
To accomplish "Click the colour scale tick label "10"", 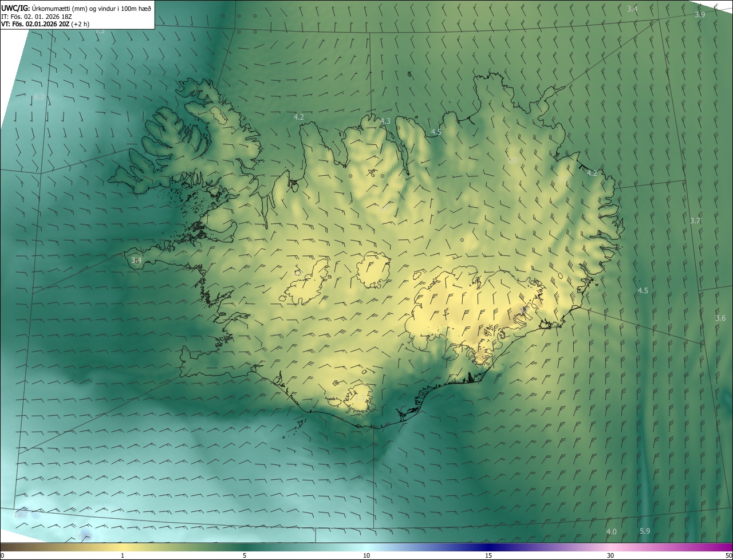I will (366, 555).
